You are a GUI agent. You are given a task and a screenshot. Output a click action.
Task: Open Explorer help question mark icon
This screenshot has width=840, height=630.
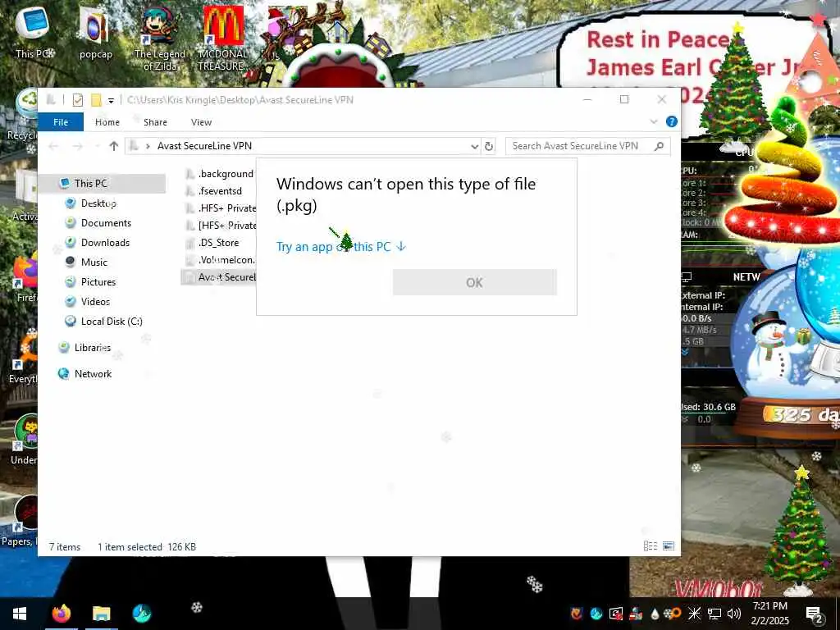pos(671,121)
